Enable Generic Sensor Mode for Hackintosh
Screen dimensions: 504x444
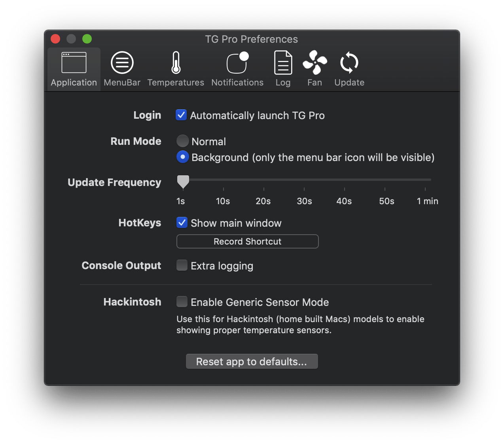click(x=182, y=302)
